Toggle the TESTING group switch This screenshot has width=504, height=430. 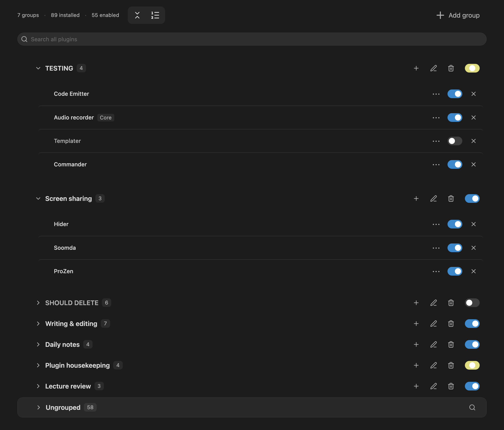click(x=472, y=68)
